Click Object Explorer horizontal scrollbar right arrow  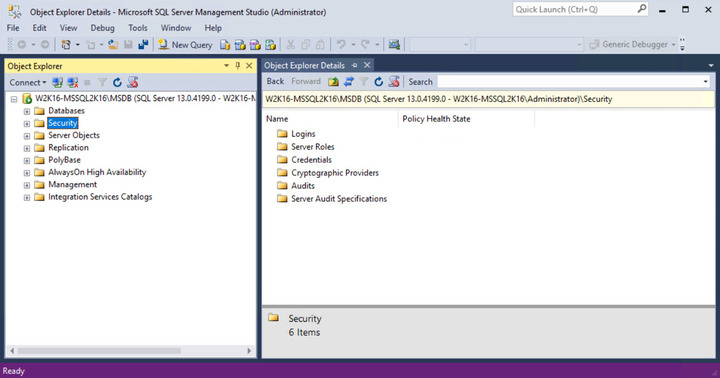tap(249, 350)
